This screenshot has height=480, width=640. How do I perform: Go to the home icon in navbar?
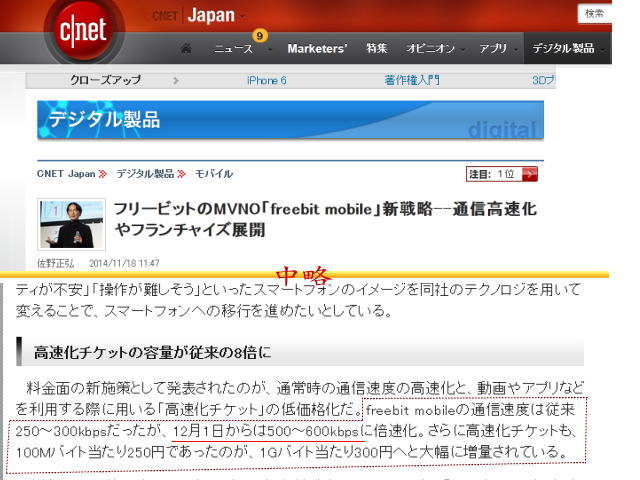[x=186, y=48]
